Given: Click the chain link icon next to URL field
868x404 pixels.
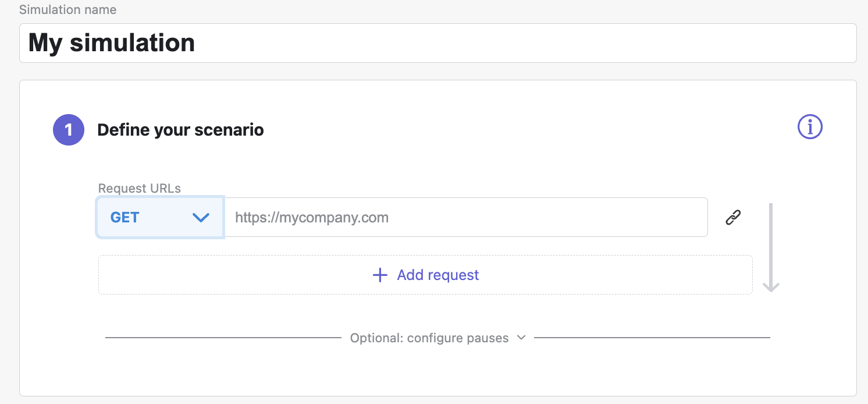Looking at the screenshot, I should tap(733, 218).
